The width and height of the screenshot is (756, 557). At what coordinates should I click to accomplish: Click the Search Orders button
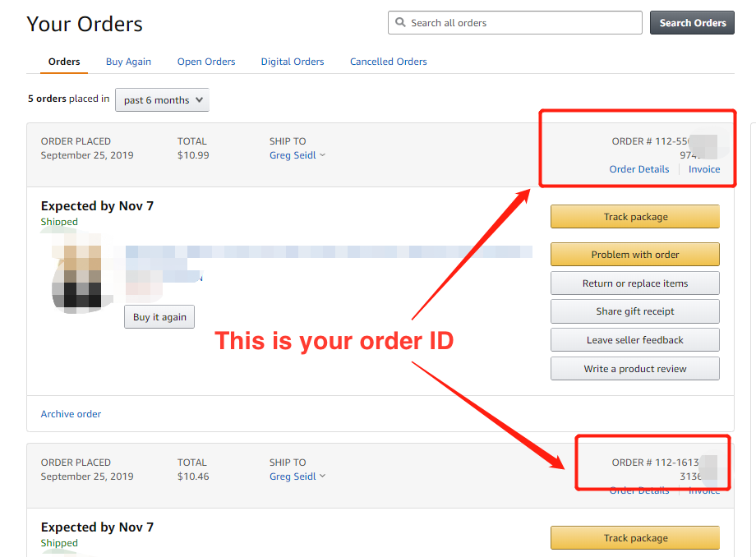point(692,23)
